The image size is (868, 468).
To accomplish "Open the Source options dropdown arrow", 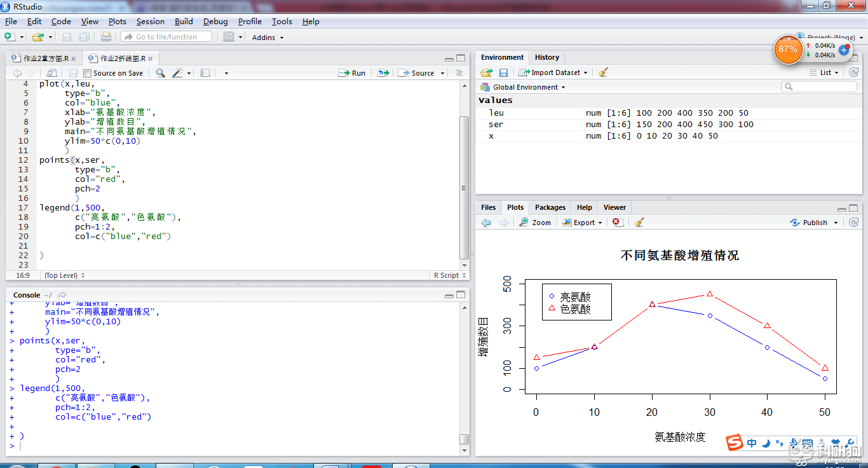I will coord(441,74).
